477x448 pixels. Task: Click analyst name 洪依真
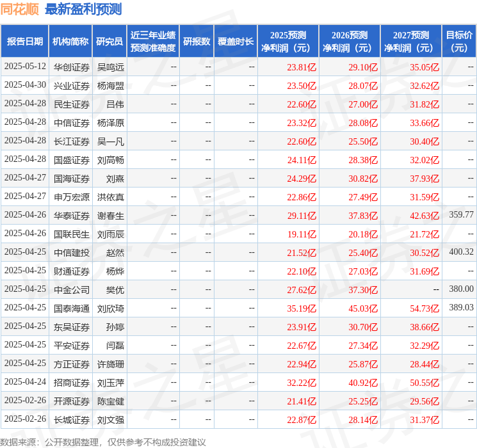(x=110, y=197)
